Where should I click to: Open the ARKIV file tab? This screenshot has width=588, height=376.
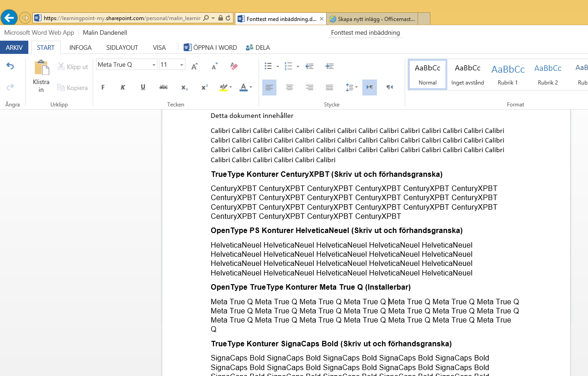14,48
